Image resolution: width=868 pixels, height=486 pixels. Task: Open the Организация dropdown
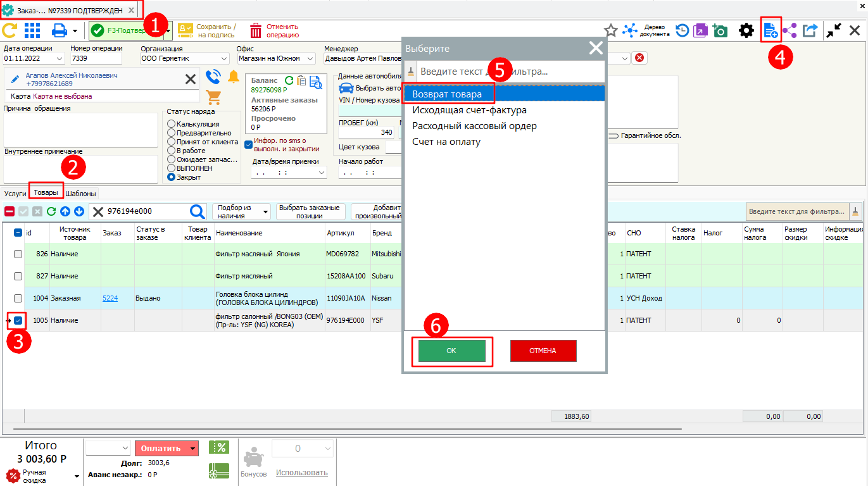pyautogui.click(x=225, y=59)
